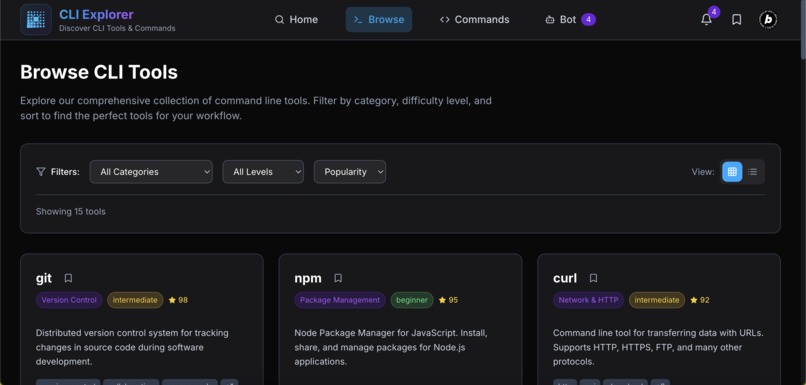This screenshot has height=385, width=806.
Task: Click the Package Management tag on npm
Action: [x=340, y=300]
